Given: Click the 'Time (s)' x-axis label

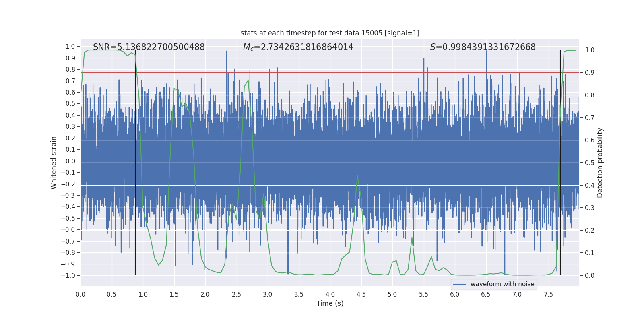Looking at the screenshot, I should coord(330,303).
